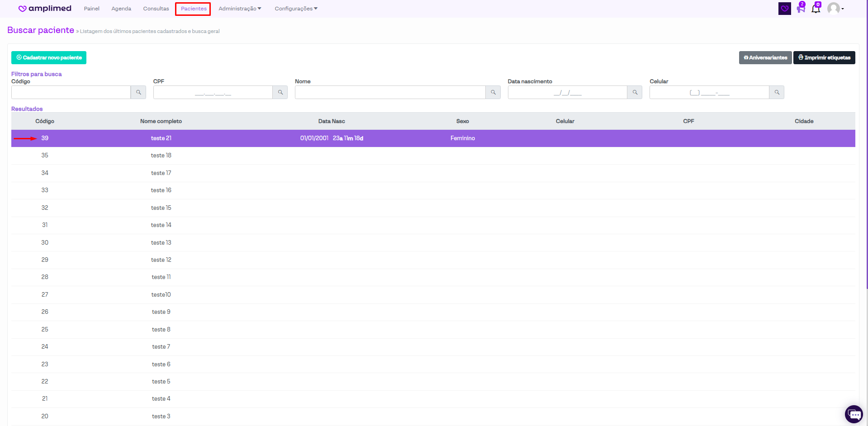Viewport: 868px width, 426px height.
Task: Click the search icon beside Código field
Action: pos(138,92)
